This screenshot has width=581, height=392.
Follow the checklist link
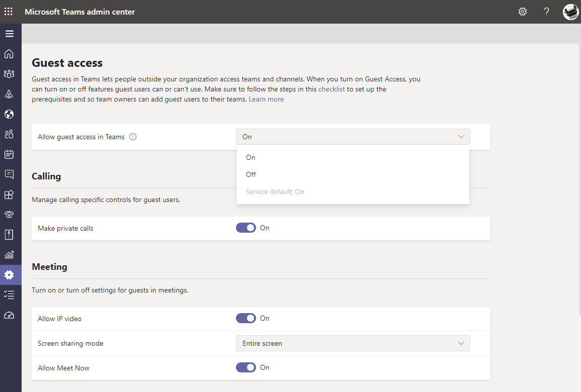[331, 89]
